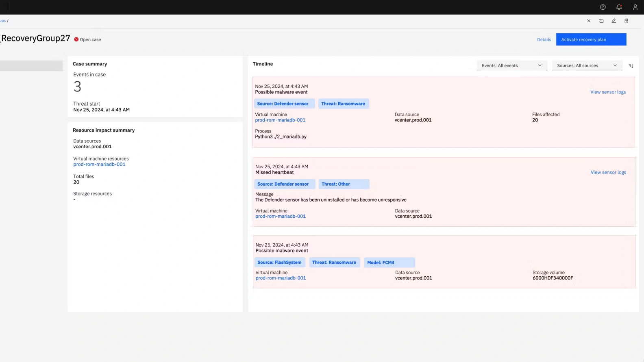Screen dimensions: 644x362
Task: Click the archive box icon in toolbar
Action: tap(626, 21)
